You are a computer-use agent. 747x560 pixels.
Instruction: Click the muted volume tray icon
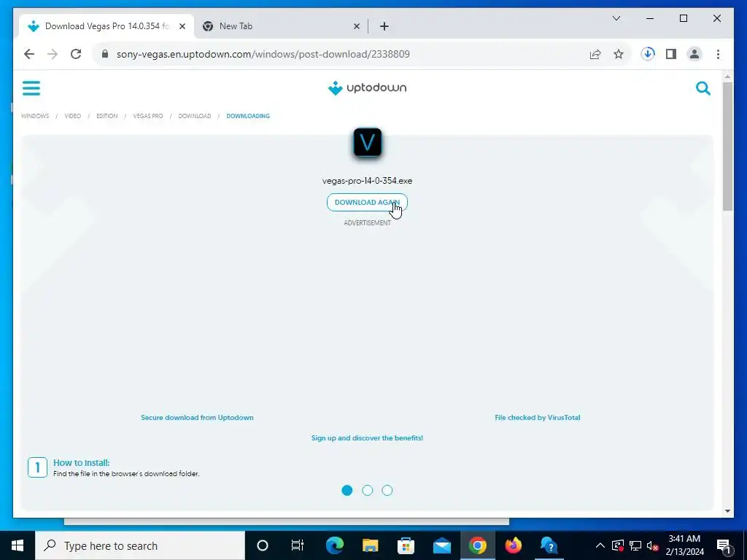click(652, 545)
